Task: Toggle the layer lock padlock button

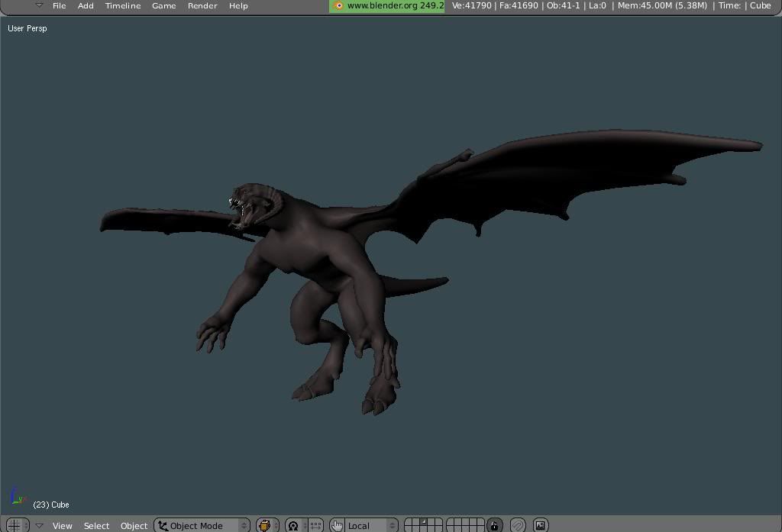Action: pos(495,525)
